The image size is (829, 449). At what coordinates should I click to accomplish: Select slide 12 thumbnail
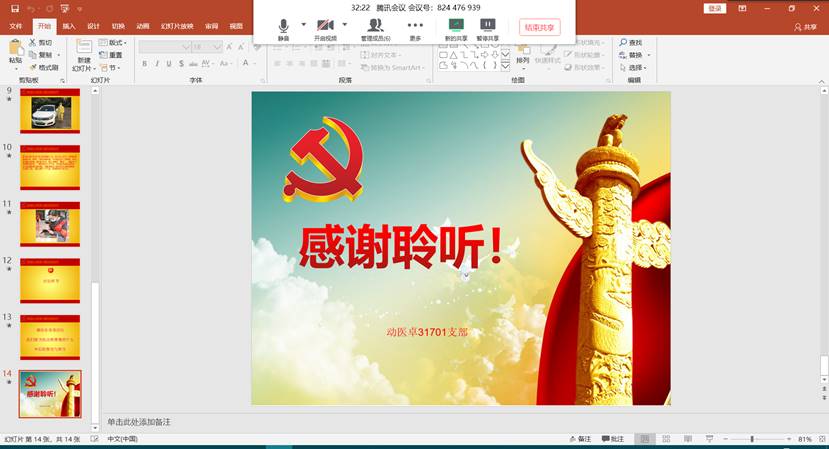[50, 280]
